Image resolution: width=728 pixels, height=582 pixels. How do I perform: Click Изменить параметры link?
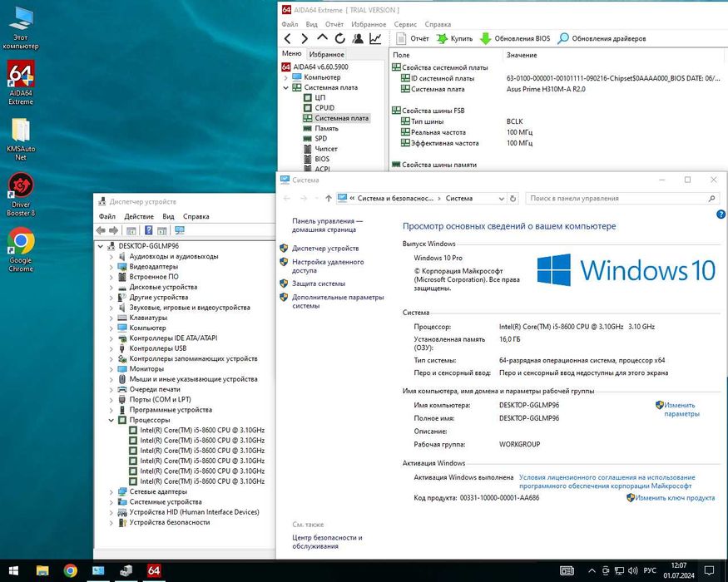(681, 409)
